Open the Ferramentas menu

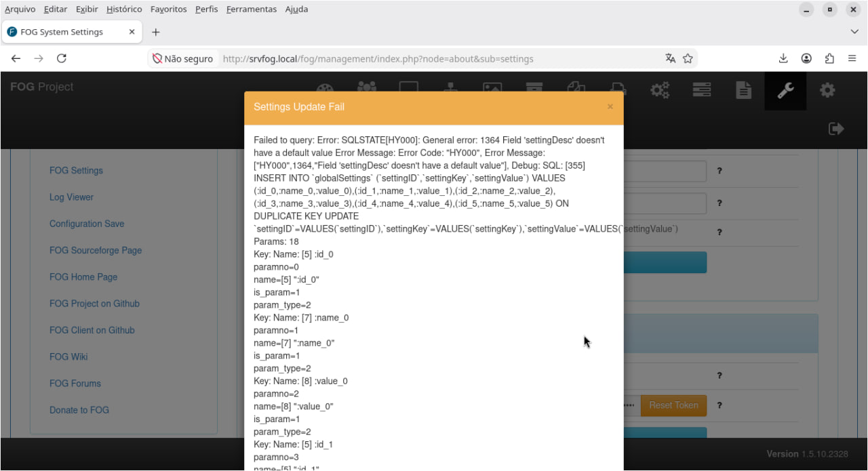pos(252,9)
